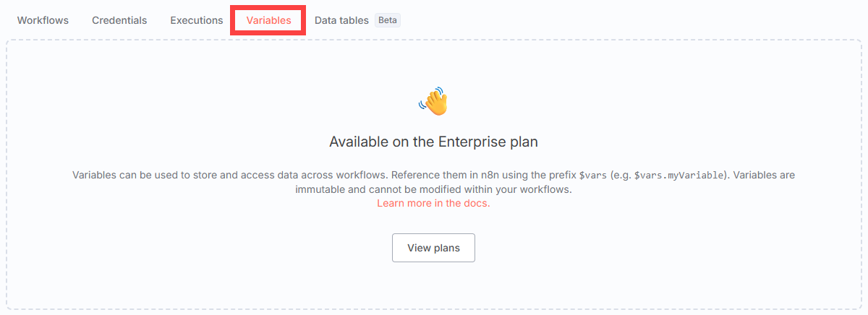Click the Available on the Enterprise plan heading
This screenshot has width=868, height=315.
433,142
